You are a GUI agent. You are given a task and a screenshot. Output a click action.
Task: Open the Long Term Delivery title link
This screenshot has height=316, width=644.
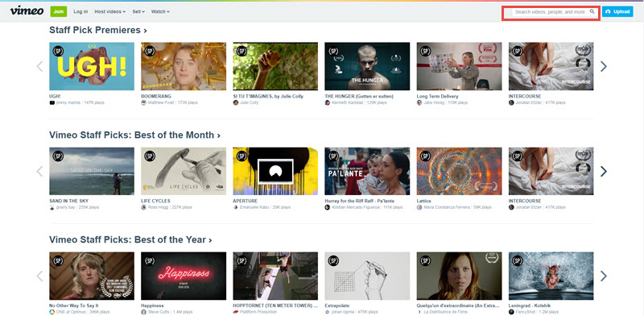(x=437, y=96)
